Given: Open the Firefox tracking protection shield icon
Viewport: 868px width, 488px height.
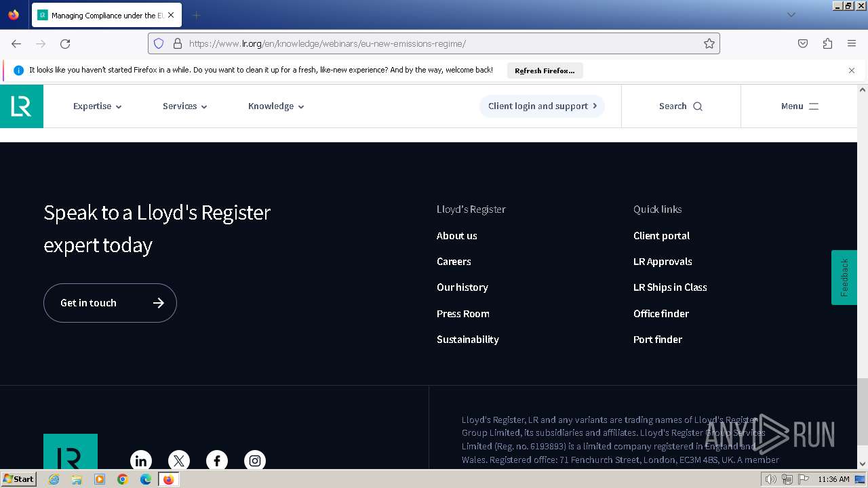Looking at the screenshot, I should click(159, 43).
